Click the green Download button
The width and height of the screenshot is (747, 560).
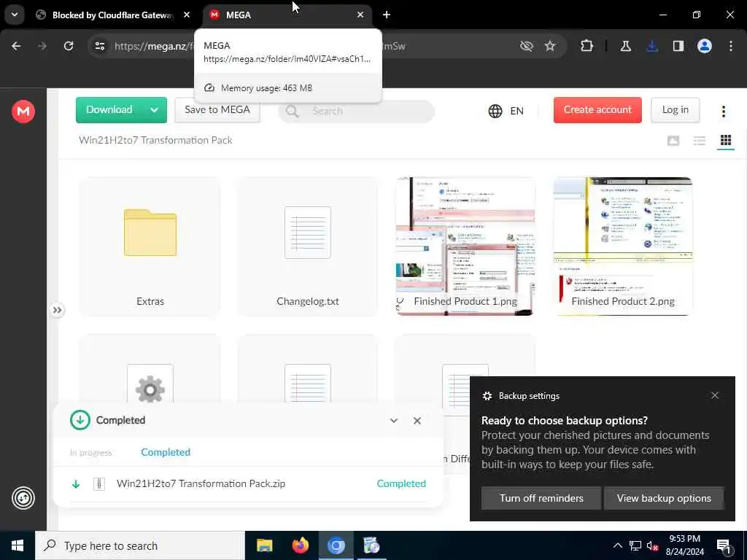point(109,110)
